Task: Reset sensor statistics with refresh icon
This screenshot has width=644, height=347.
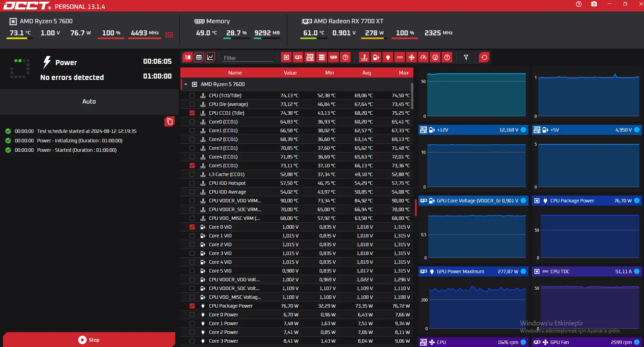Action: [x=484, y=57]
